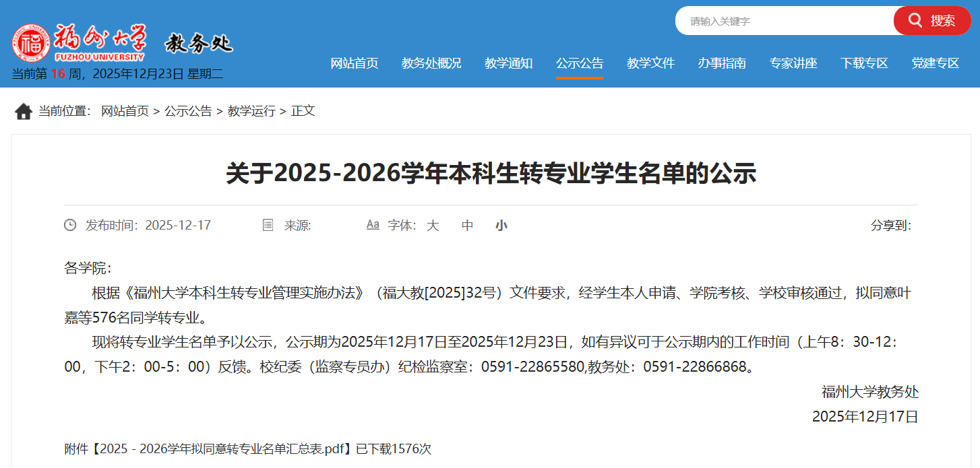
Task: Click the clock icon before 发布时间
Action: pos(70,225)
